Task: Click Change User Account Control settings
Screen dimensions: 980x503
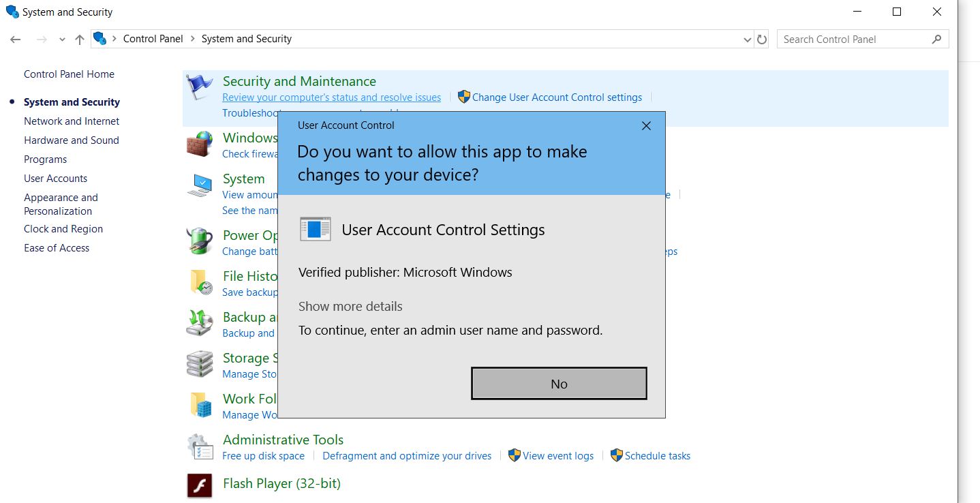Action: [557, 97]
